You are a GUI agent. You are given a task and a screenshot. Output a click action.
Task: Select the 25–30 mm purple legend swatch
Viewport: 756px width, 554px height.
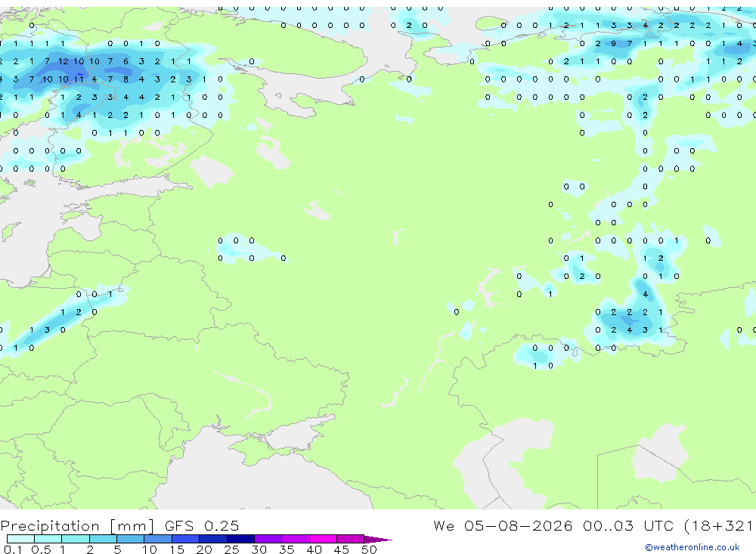[x=240, y=539]
